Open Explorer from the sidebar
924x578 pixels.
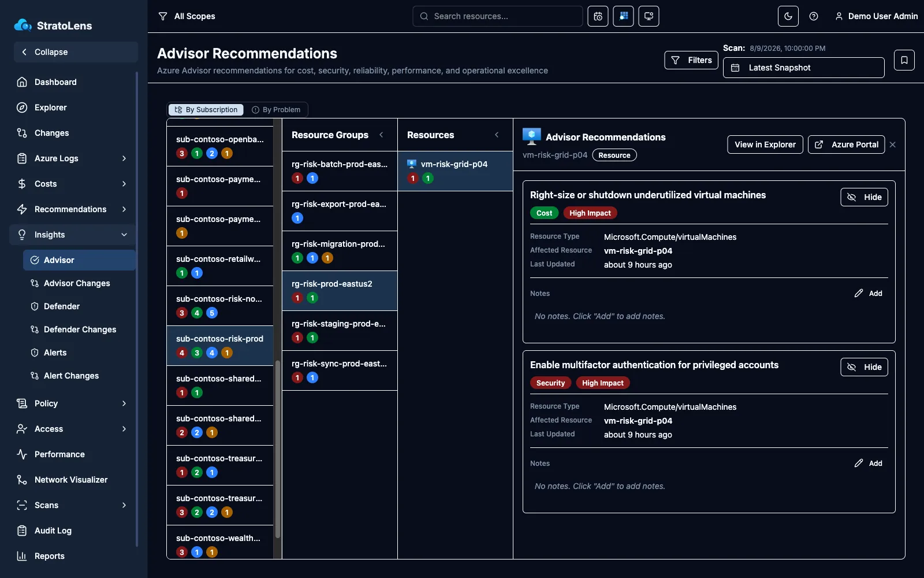74,108
